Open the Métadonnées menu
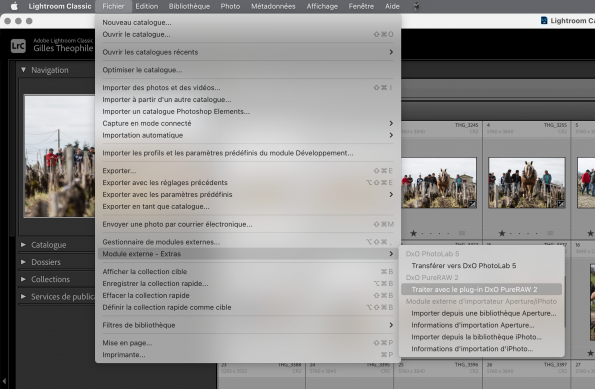 273,6
